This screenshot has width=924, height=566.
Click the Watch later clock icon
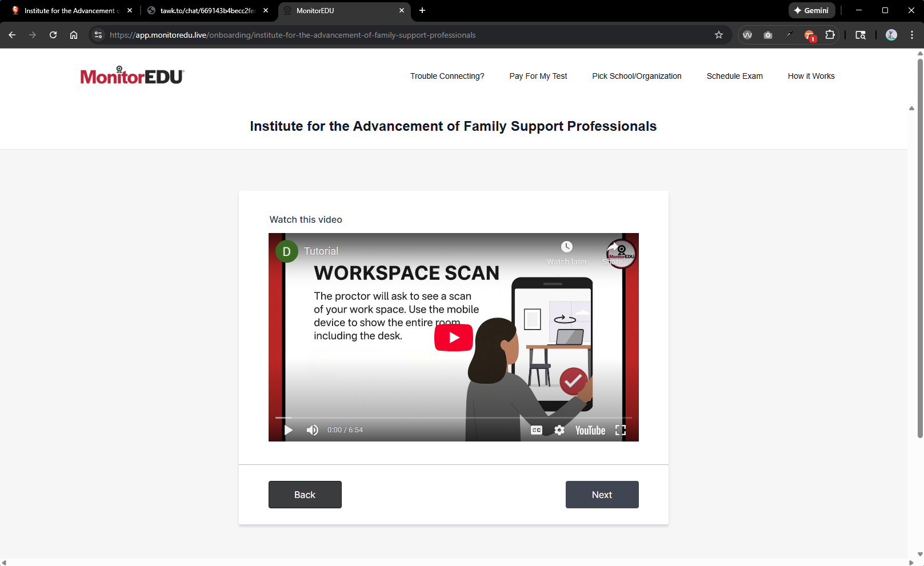tap(567, 247)
